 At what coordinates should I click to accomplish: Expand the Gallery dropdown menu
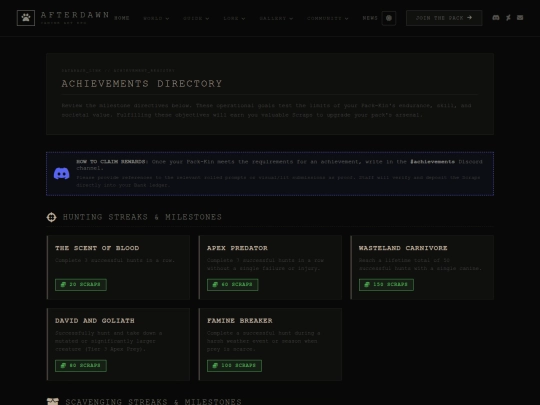click(x=276, y=18)
